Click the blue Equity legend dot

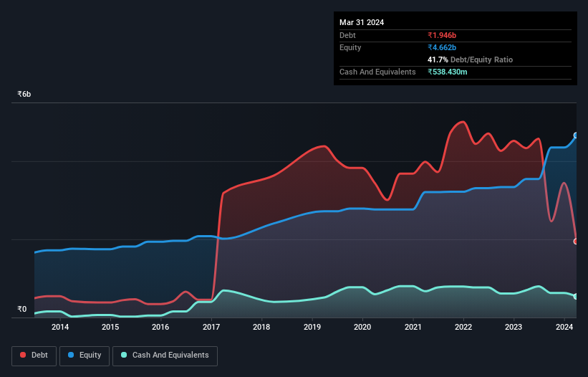pyautogui.click(x=71, y=355)
